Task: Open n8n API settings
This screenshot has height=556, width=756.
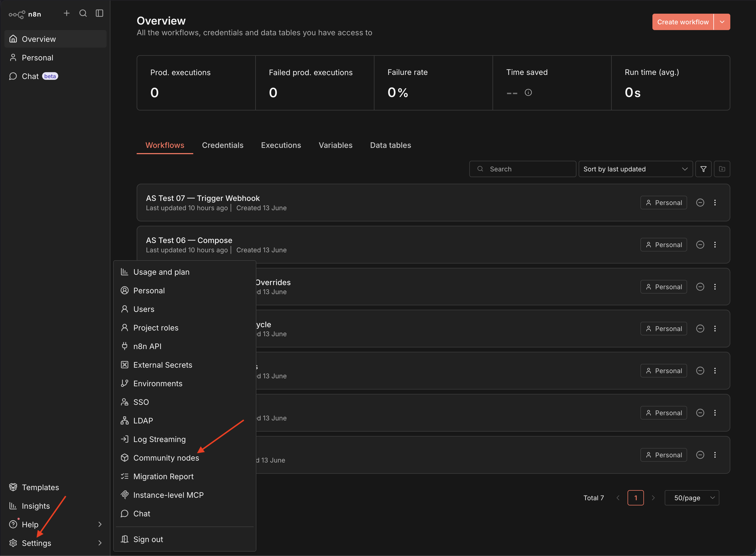Action: coord(185,346)
